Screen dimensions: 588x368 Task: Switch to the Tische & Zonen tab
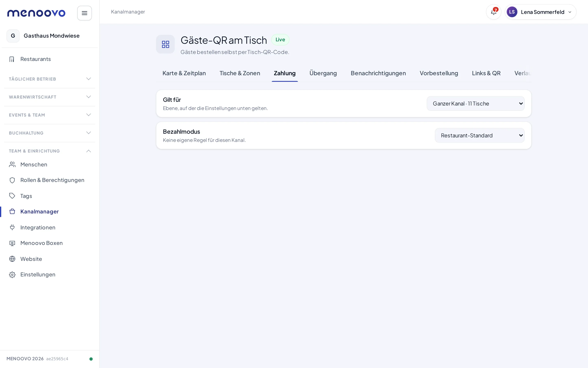tap(240, 73)
